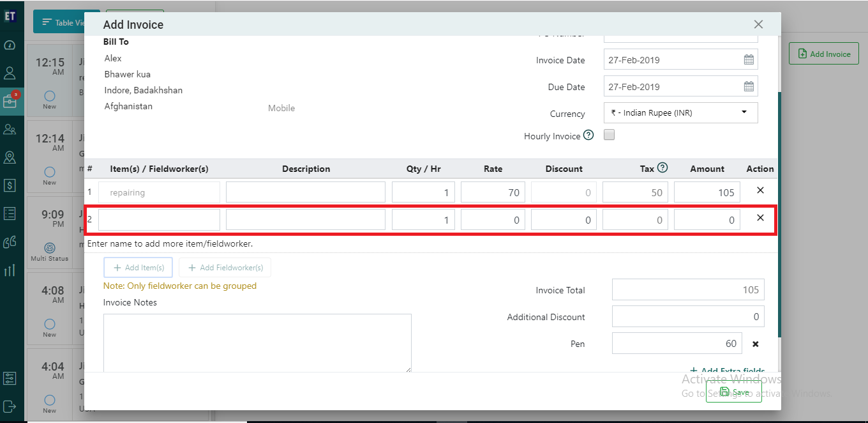Open the Invoice Date calendar icon
Viewport: 868px width, 423px height.
(749, 59)
